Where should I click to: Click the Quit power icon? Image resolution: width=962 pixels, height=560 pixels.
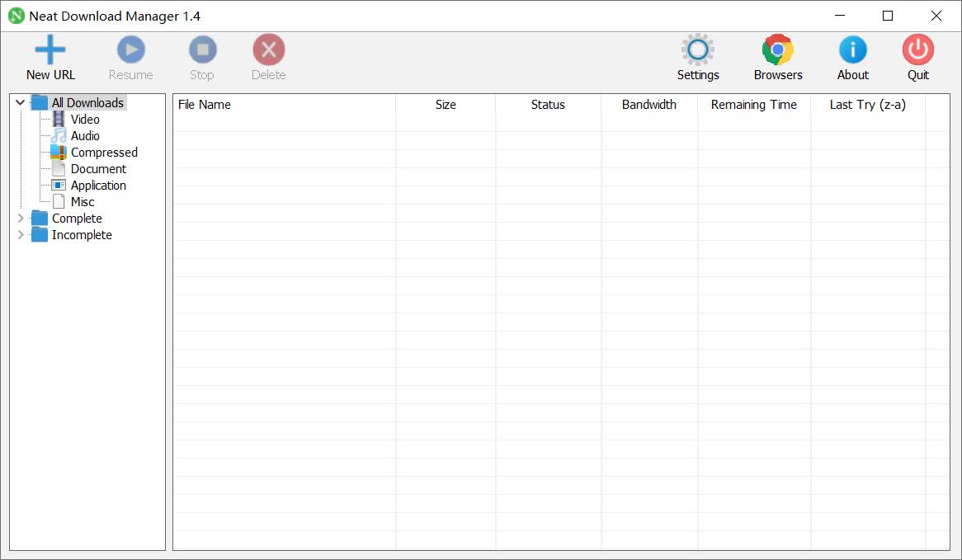point(917,49)
